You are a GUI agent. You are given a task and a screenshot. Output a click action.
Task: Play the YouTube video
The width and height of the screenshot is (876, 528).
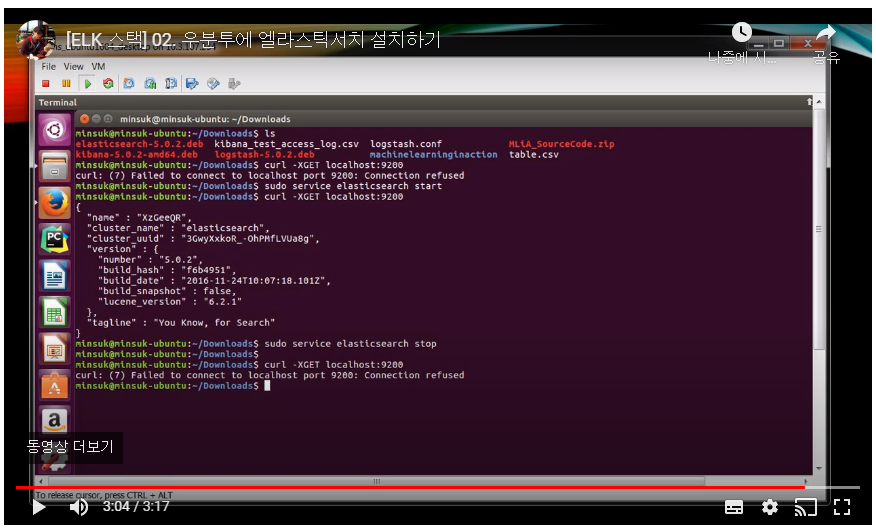tap(39, 507)
